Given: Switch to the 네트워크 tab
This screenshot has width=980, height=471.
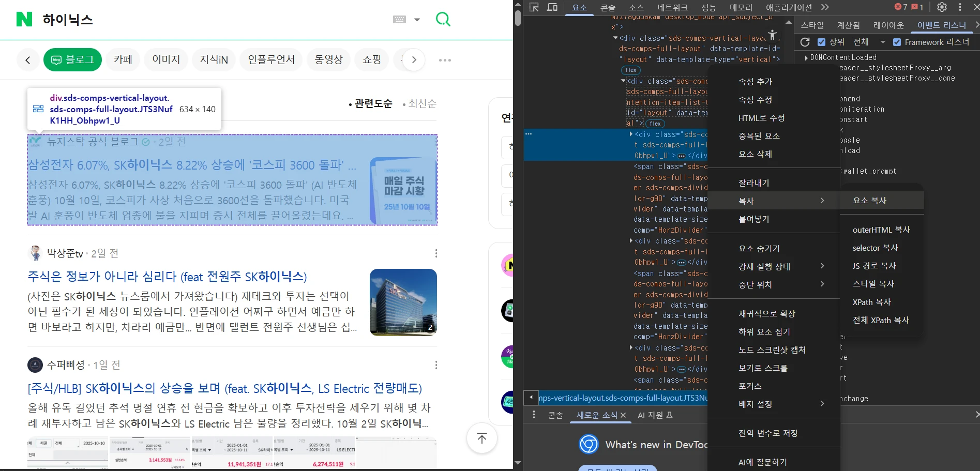Looking at the screenshot, I should [672, 7].
